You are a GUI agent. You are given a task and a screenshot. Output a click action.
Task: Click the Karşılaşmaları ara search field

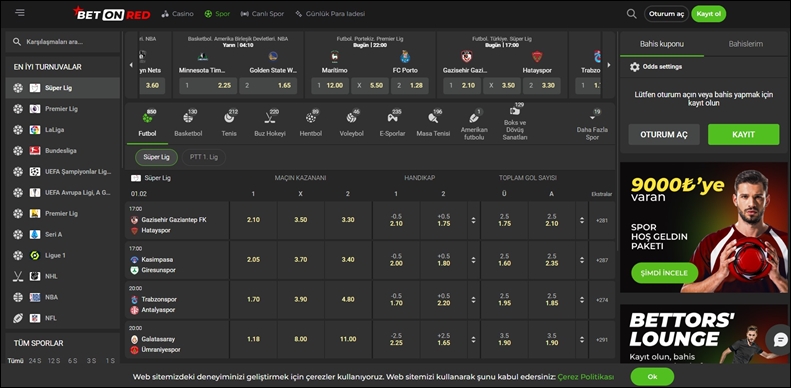coord(63,42)
